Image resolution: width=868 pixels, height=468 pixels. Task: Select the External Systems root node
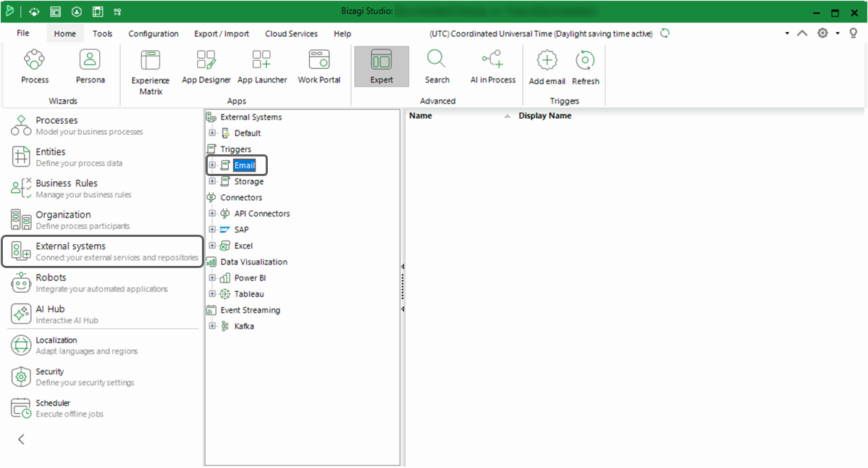point(250,117)
